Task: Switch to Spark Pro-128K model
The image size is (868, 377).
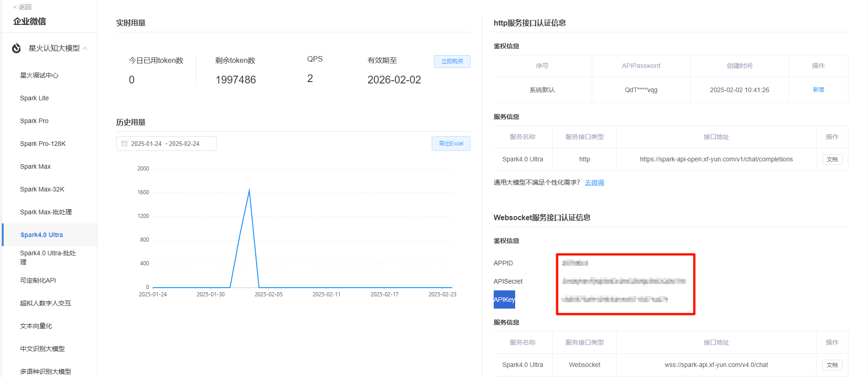Action: [43, 144]
